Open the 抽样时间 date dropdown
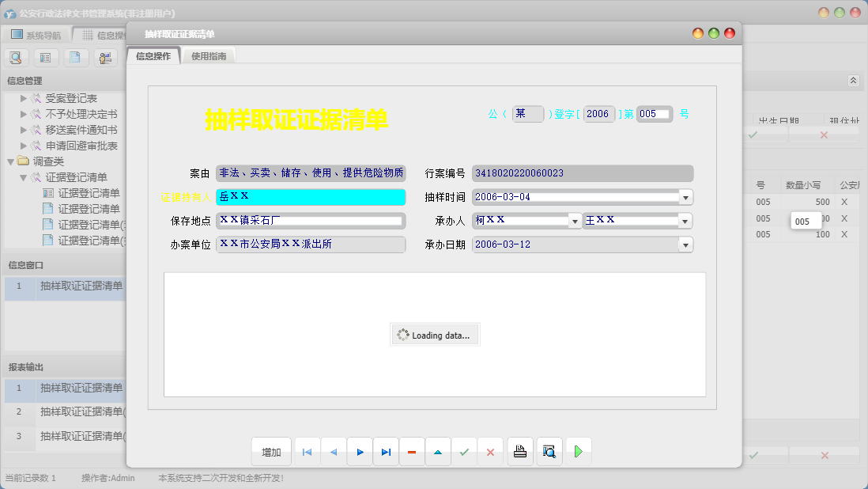The width and height of the screenshot is (868, 489). (x=685, y=197)
